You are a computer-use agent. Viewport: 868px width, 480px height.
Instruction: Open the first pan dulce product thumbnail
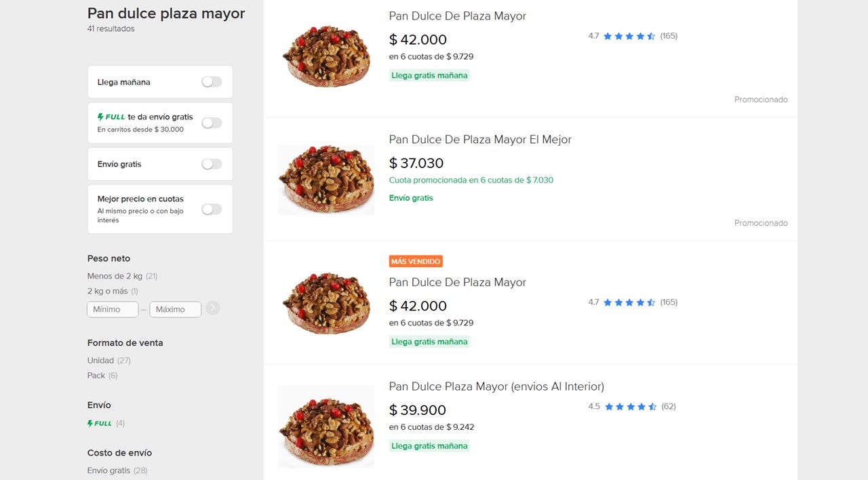[325, 54]
